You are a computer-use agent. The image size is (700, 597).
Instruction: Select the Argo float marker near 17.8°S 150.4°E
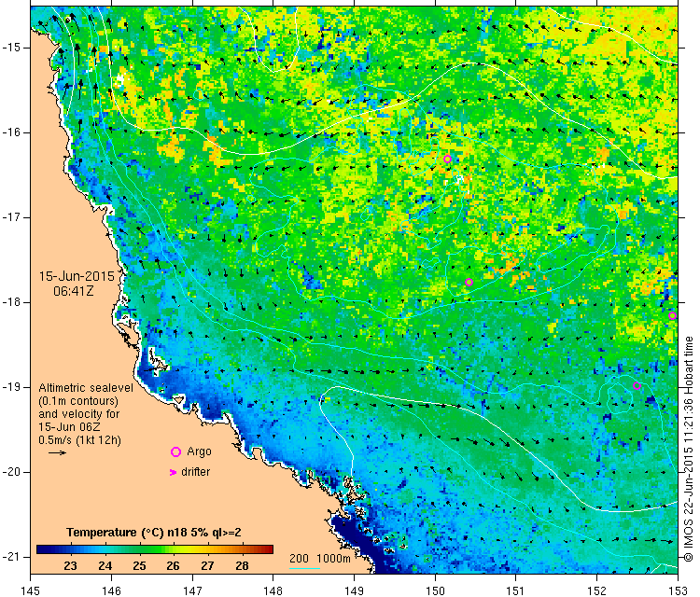pyautogui.click(x=469, y=282)
